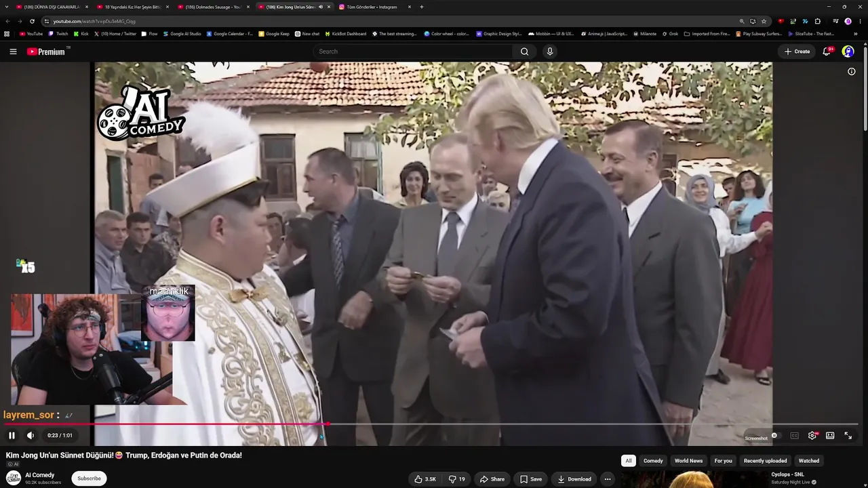Focus the YouTube search field

pyautogui.click(x=412, y=52)
